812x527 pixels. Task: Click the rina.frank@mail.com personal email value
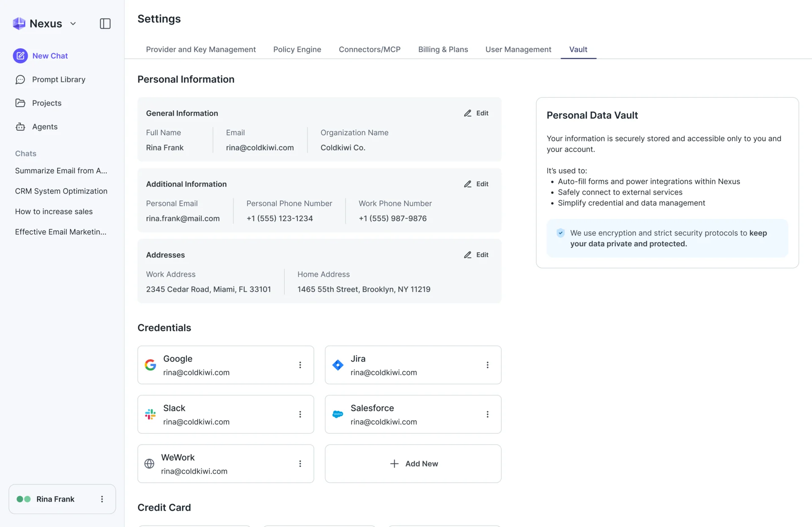point(183,218)
